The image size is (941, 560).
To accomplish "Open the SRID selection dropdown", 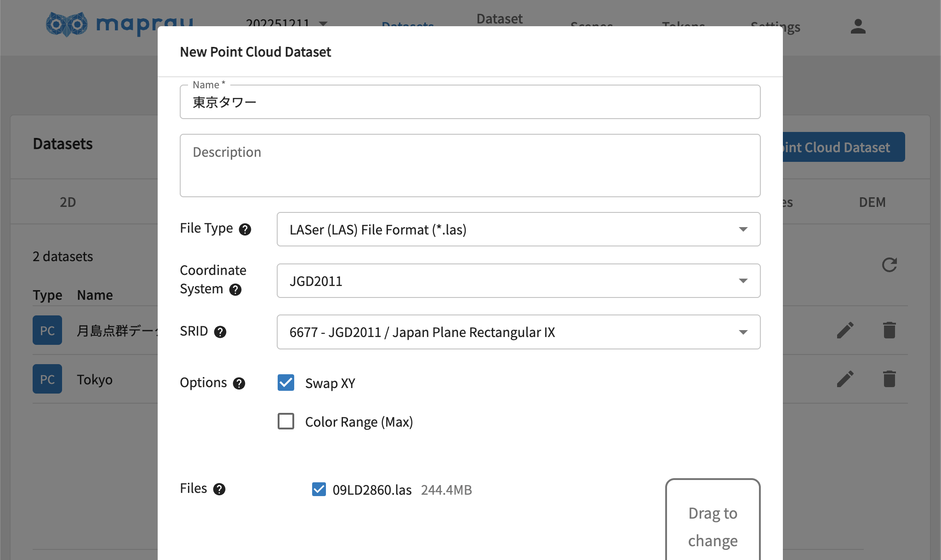I will pyautogui.click(x=518, y=332).
